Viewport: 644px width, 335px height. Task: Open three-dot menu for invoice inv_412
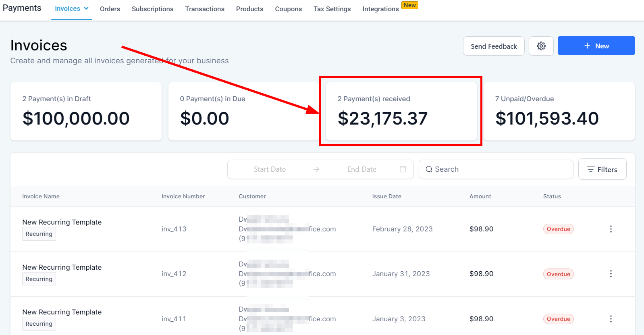(611, 274)
